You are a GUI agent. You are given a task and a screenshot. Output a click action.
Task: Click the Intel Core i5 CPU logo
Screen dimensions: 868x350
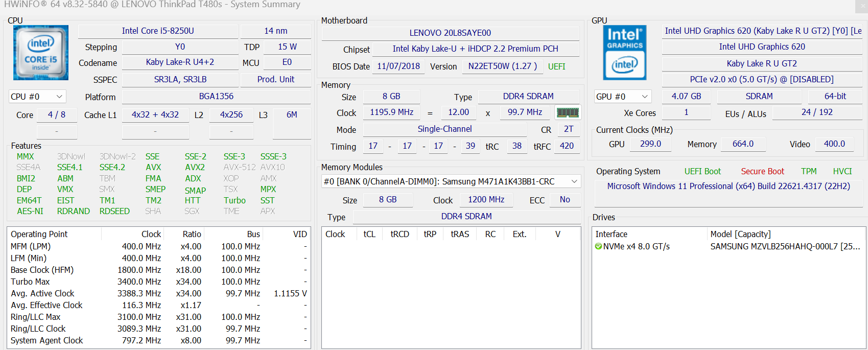(41, 53)
